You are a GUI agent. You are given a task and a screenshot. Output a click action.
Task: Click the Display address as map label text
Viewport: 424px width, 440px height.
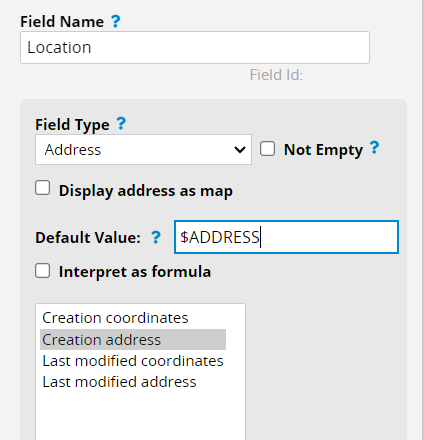point(146,191)
